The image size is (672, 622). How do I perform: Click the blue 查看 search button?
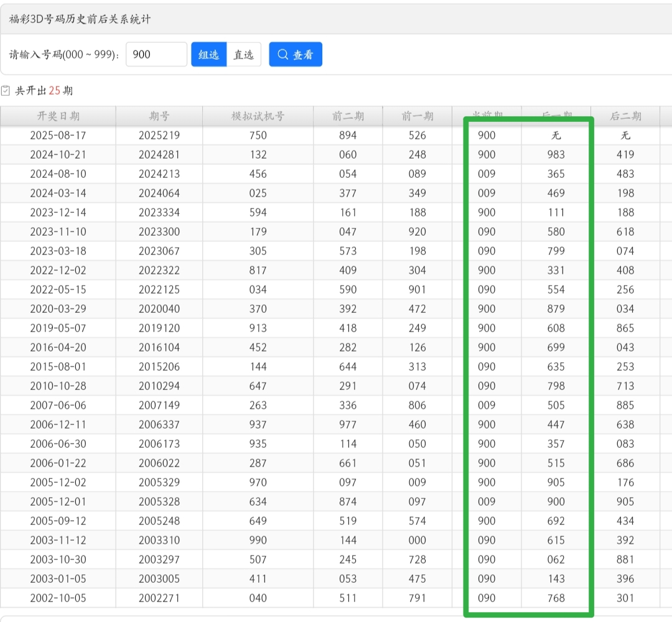click(296, 54)
